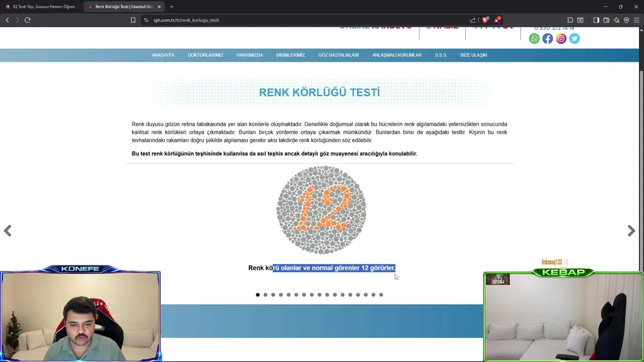Open the Brave Wallet icon
Viewport: 644px width, 362px height.
tap(606, 20)
